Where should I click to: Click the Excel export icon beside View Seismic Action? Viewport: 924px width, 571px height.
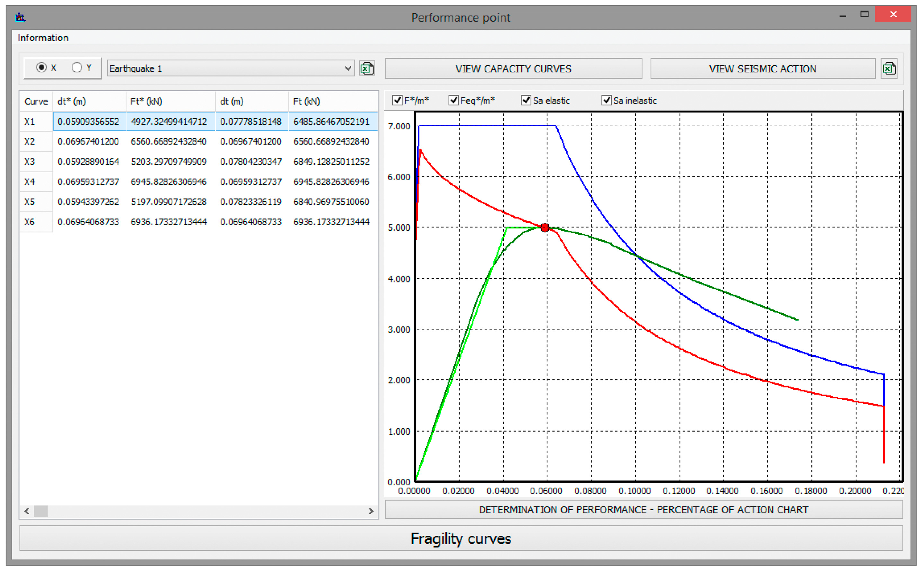(889, 69)
